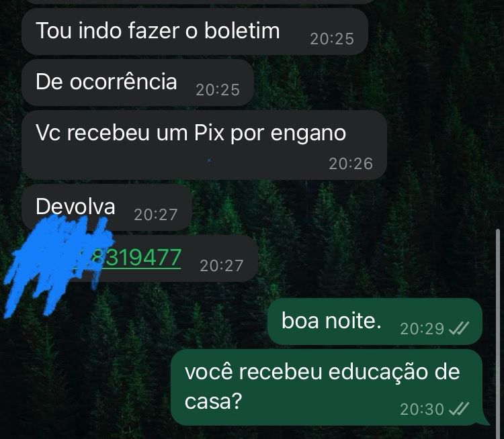Select the 'De ocorrência' message bubble
The width and height of the screenshot is (504, 439).
pos(138,82)
